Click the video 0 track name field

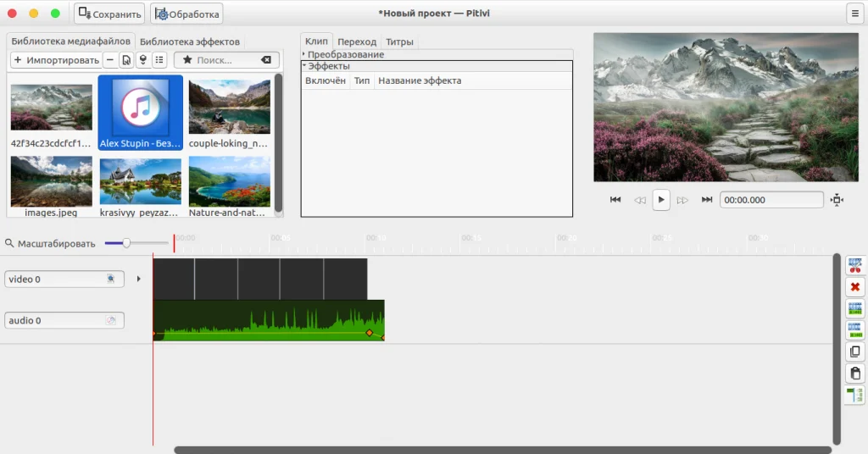click(64, 279)
